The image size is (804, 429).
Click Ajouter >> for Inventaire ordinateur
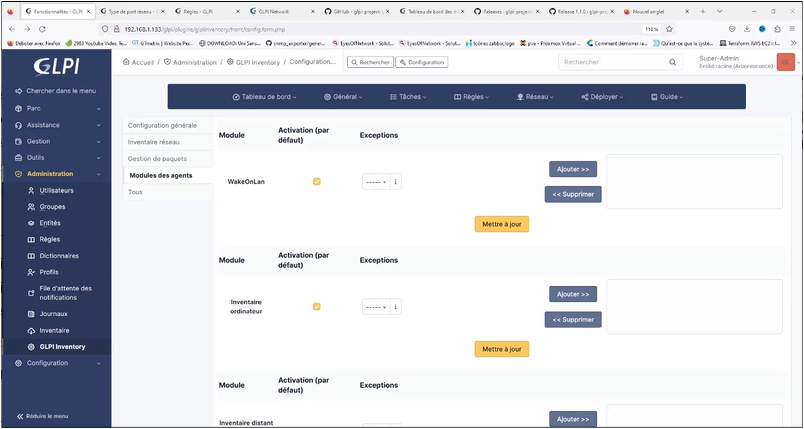point(575,294)
